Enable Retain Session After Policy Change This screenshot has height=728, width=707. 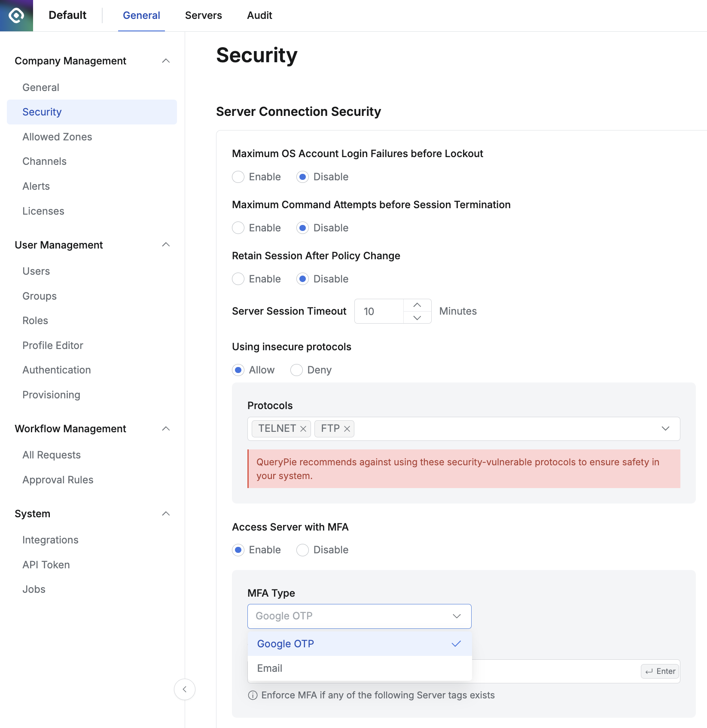[x=238, y=279]
